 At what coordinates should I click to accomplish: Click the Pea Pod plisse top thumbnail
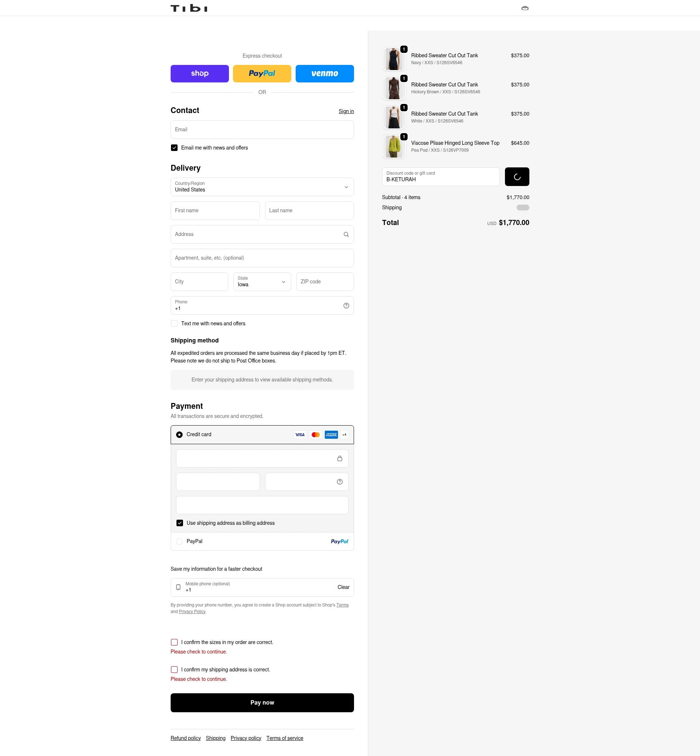[393, 146]
